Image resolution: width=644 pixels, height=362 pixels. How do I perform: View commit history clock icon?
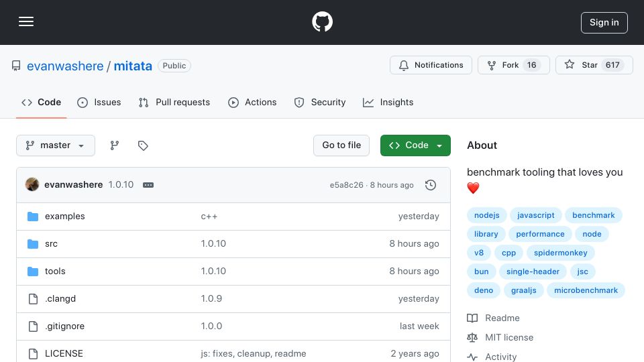click(431, 185)
